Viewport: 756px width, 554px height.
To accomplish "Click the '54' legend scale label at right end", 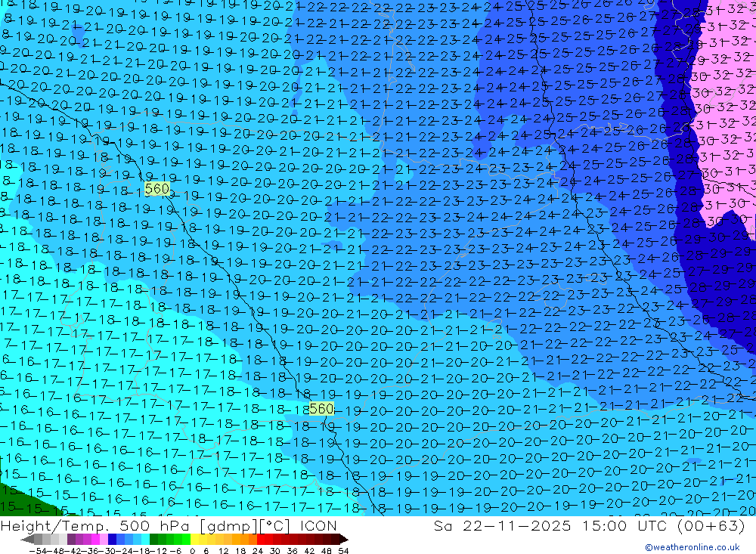I will 343,551.
